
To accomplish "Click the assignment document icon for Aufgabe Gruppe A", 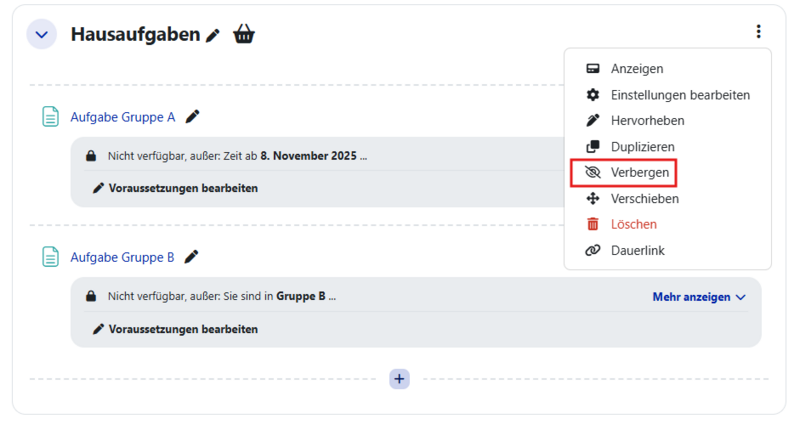I will point(50,117).
